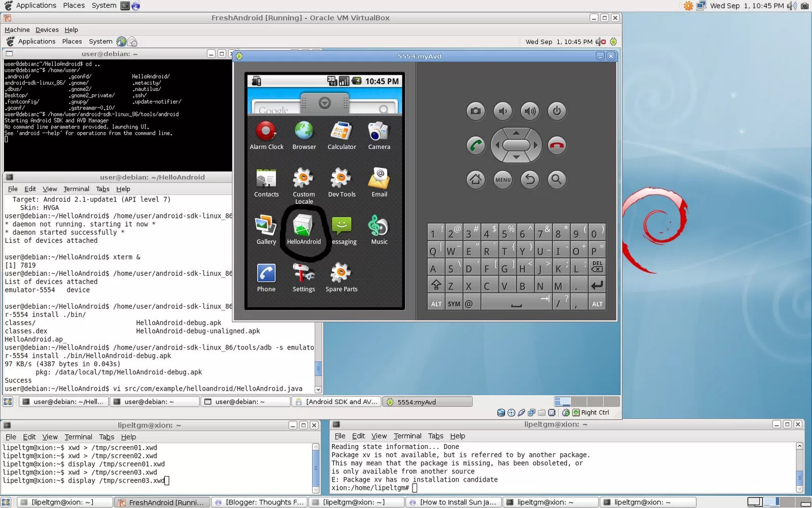Click the emulator power button

tap(557, 111)
